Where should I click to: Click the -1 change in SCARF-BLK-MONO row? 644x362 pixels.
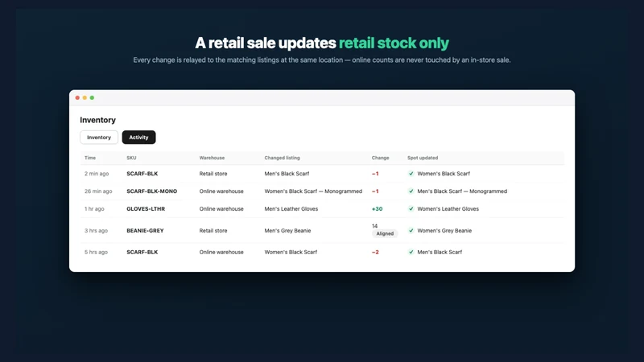click(x=375, y=191)
